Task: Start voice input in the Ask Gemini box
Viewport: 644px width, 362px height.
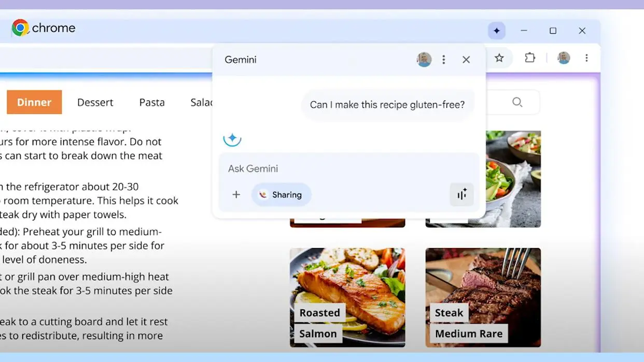Action: [x=461, y=194]
